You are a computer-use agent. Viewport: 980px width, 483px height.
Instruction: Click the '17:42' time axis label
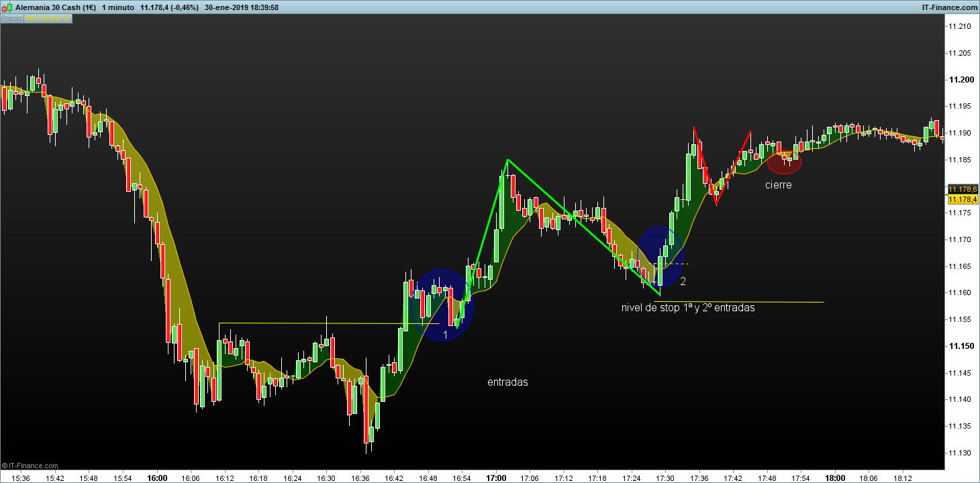click(733, 478)
